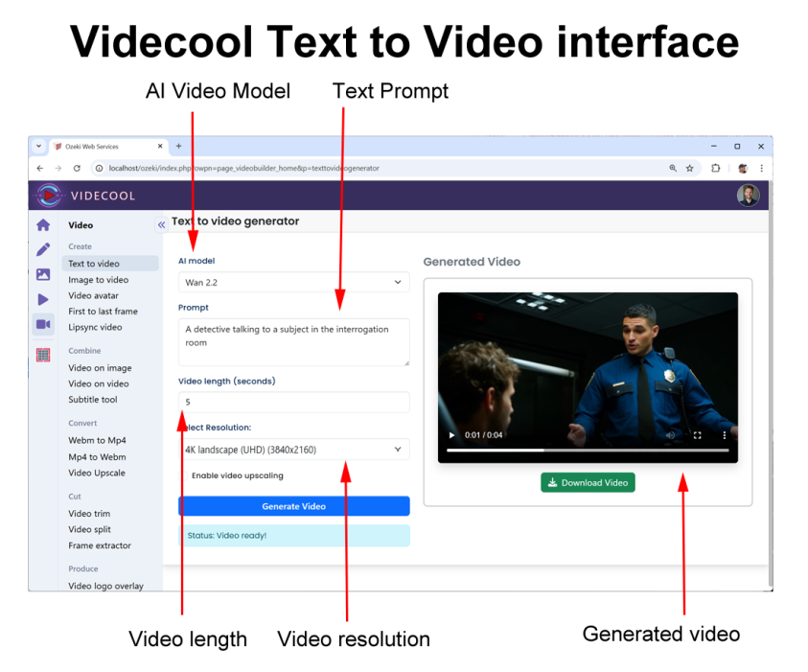Viewport: 808px width, 672px height.
Task: Open Image to video in the menu
Action: tap(98, 280)
